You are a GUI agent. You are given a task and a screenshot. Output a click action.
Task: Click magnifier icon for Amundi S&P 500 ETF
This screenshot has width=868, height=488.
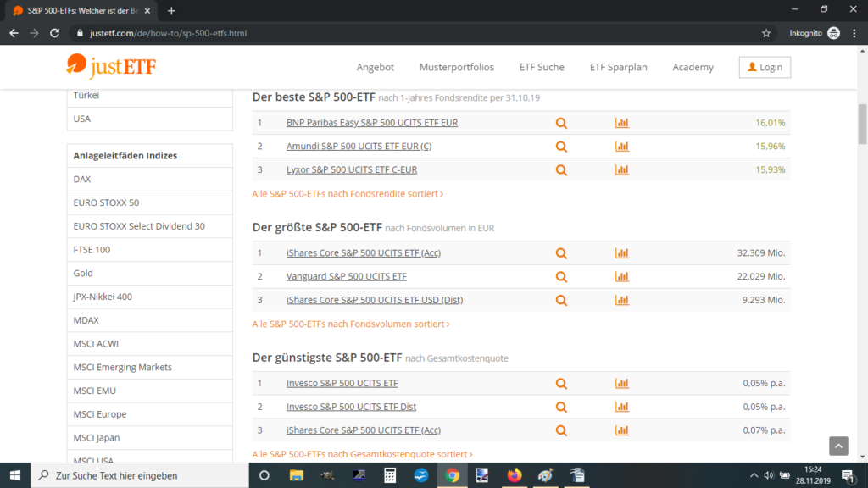click(x=561, y=147)
